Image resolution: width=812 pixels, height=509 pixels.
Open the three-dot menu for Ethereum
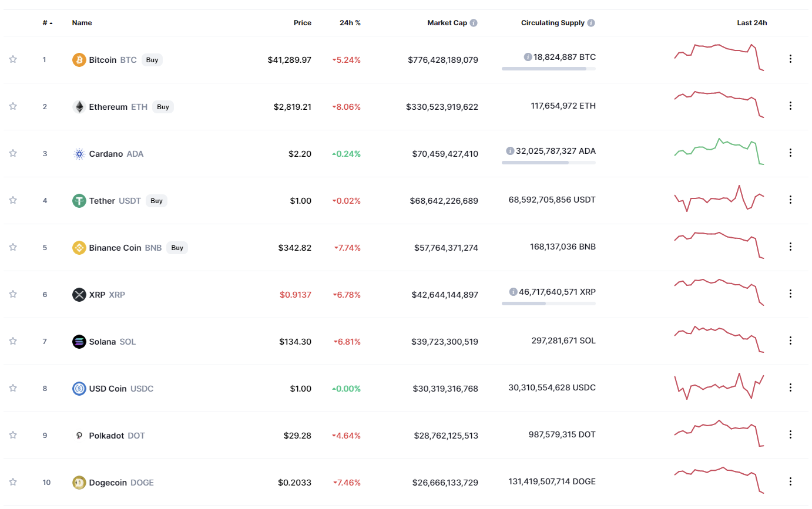pos(790,106)
